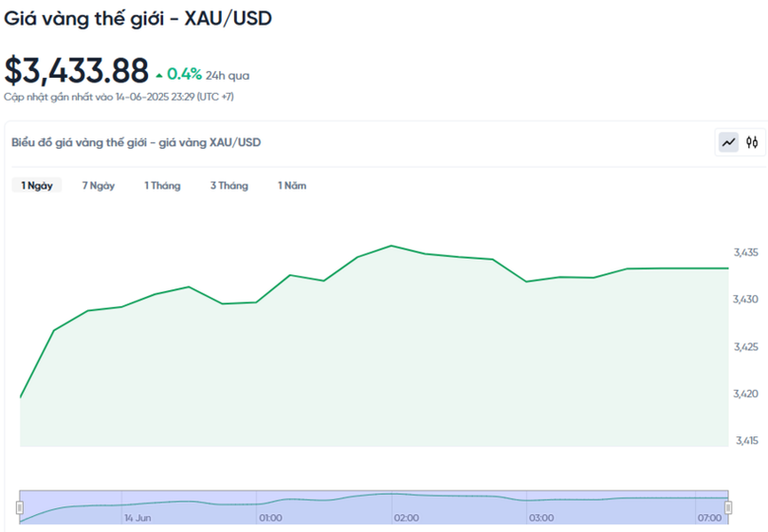Switch chart to 1 Tháng range
768x532 pixels.
tap(162, 186)
